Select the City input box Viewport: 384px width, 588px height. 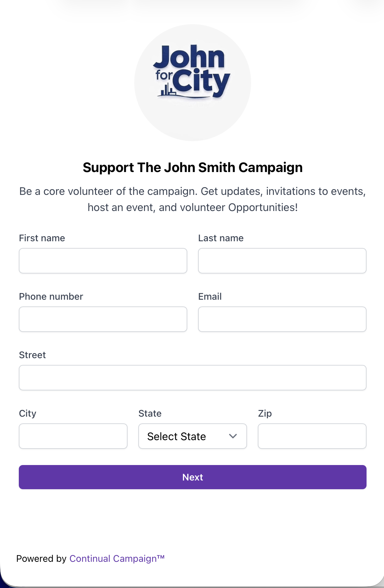tap(73, 436)
